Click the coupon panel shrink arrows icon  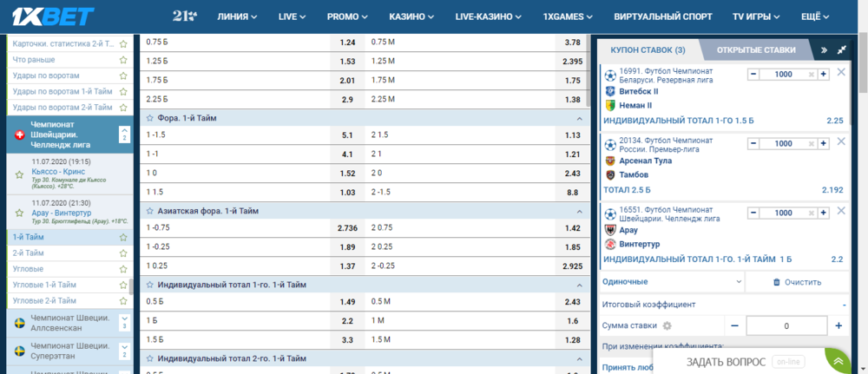842,49
